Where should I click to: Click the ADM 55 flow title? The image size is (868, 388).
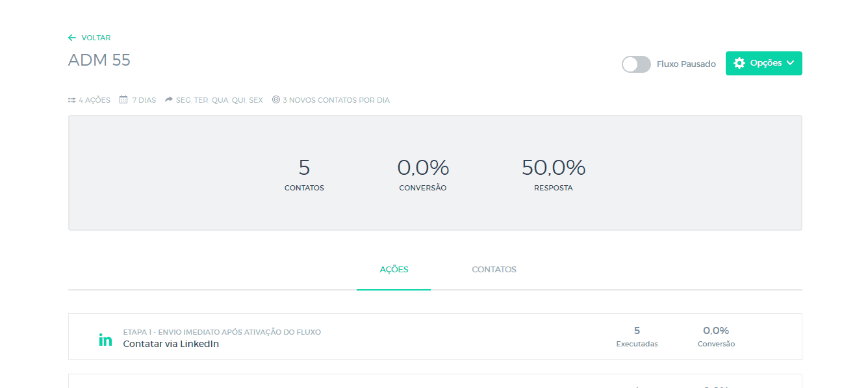tap(99, 60)
